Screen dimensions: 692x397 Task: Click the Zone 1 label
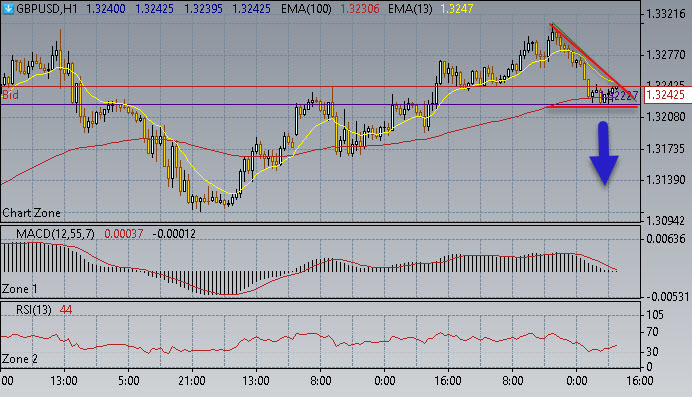tap(19, 289)
